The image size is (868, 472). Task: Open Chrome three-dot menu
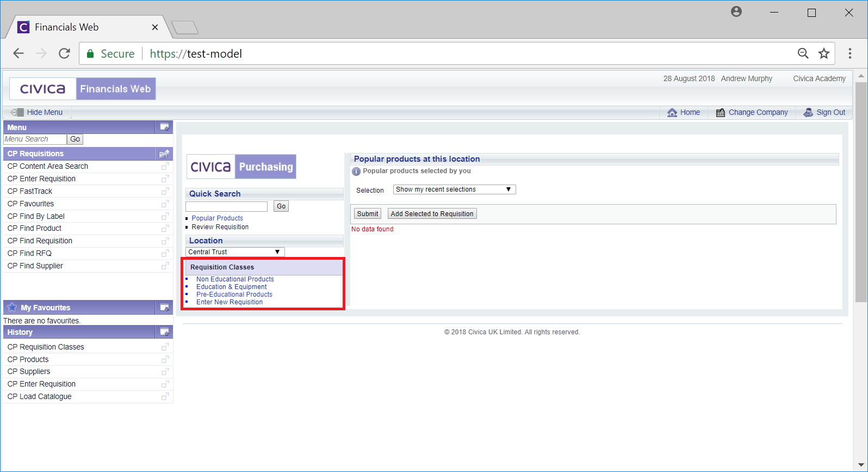click(x=850, y=53)
